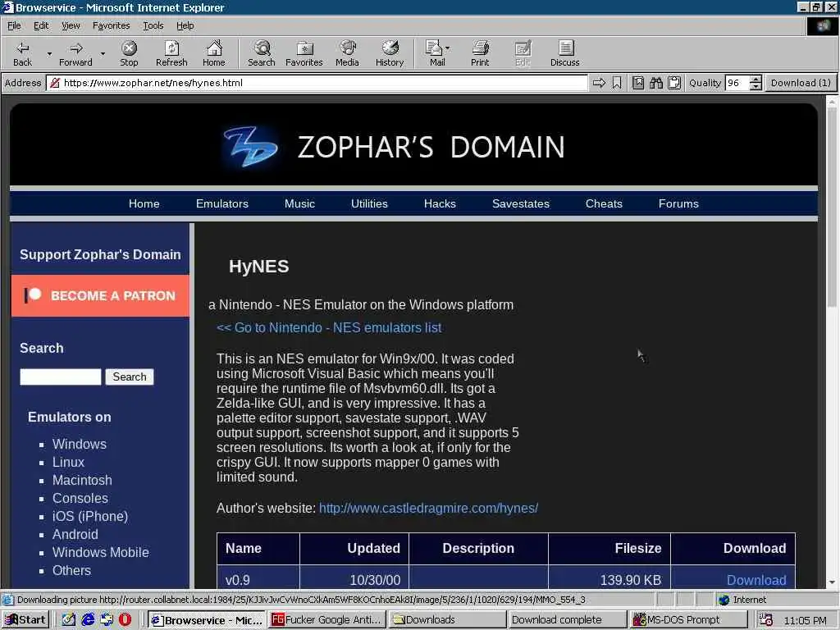This screenshot has width=840, height=630.
Task: Open the Macintosh emulators link
Action: point(82,480)
